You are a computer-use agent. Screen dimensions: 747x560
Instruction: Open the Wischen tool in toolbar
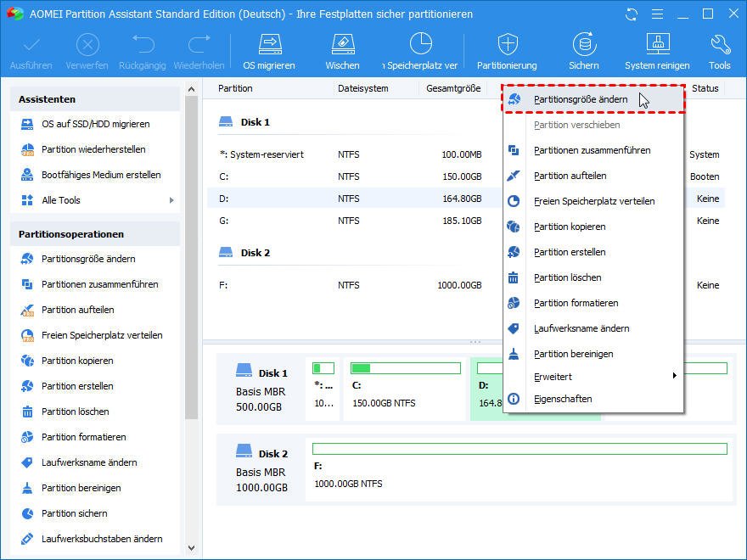coord(342,45)
